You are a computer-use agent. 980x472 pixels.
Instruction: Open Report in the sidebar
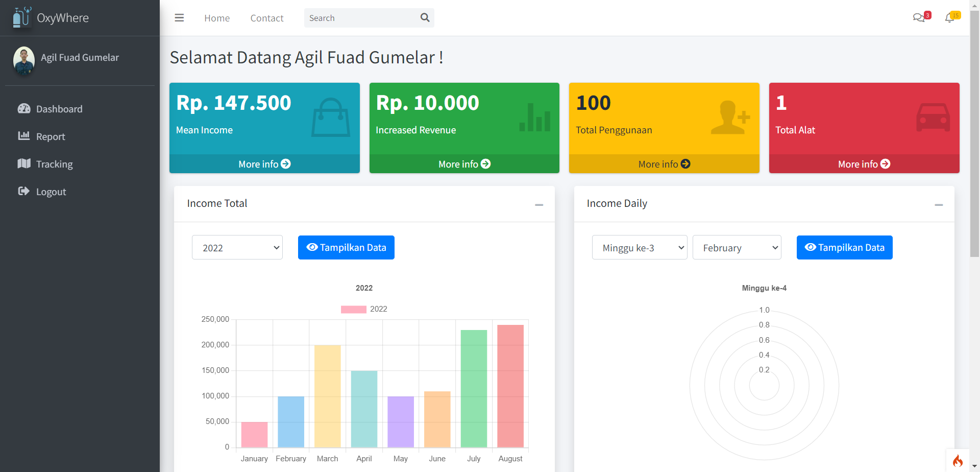[51, 136]
